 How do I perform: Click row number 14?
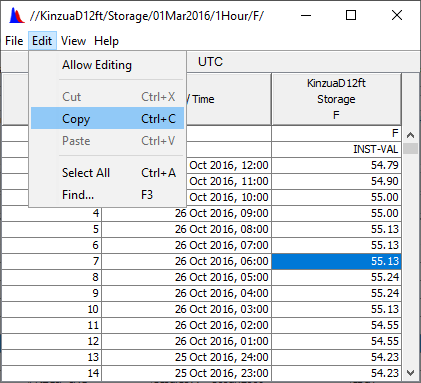(52, 373)
